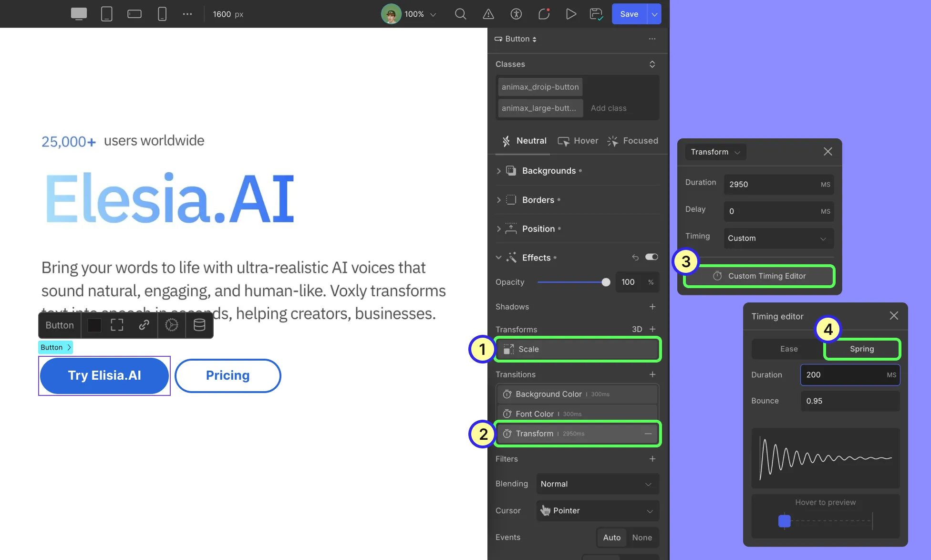
Task: Click the settings gear icon in Button toolbar
Action: [x=171, y=325]
